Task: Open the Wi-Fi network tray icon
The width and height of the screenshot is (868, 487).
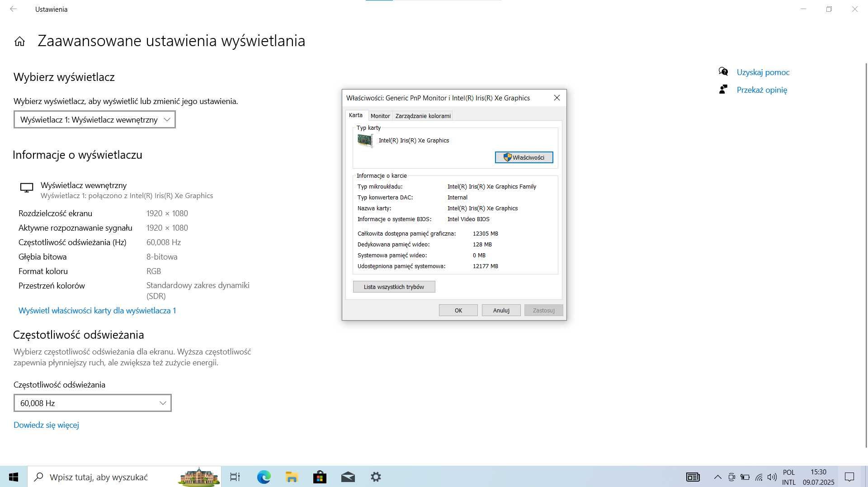Action: tap(759, 477)
